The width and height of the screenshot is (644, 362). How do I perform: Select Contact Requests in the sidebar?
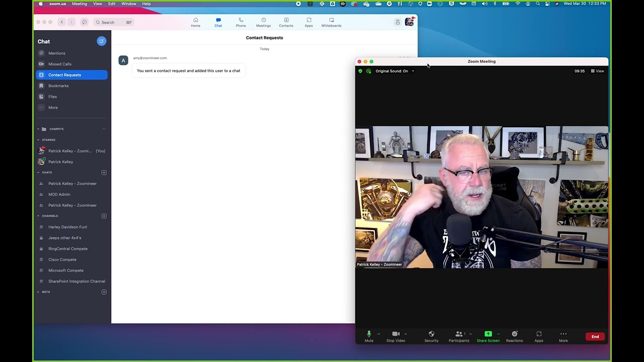(71, 75)
